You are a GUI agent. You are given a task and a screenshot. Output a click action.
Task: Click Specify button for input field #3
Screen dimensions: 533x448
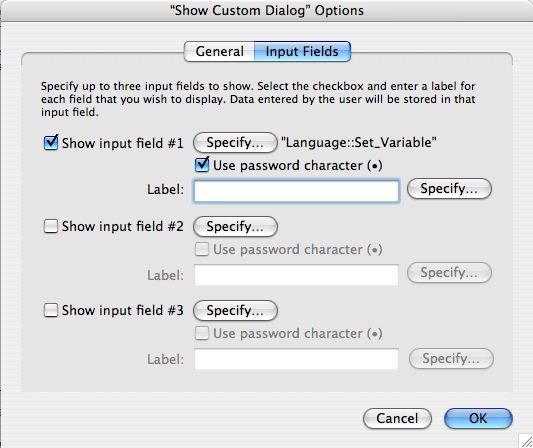coord(235,310)
